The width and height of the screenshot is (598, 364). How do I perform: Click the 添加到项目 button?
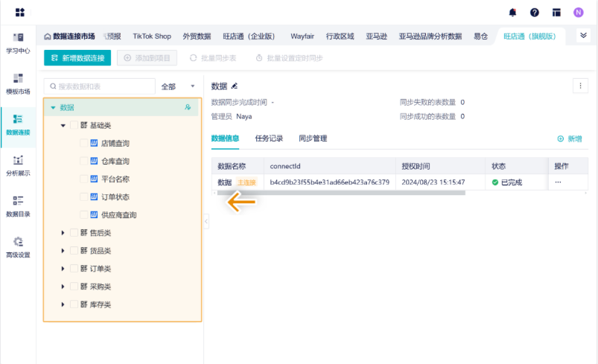(147, 58)
